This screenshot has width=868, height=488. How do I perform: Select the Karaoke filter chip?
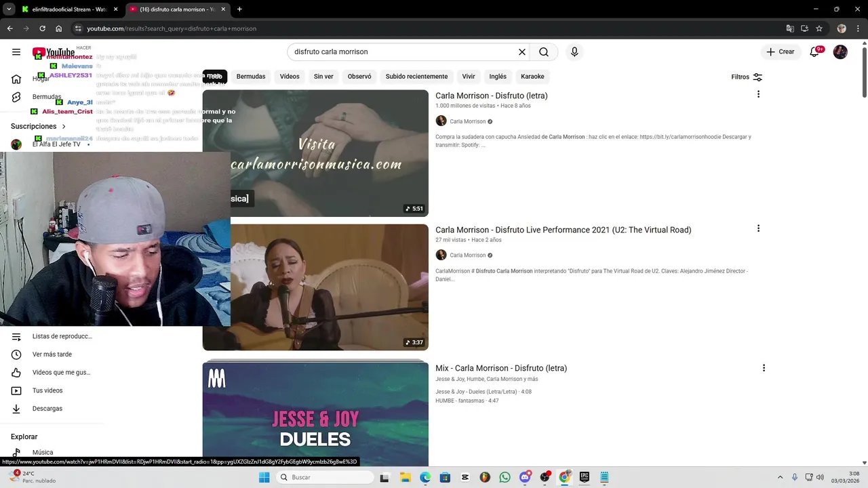(x=532, y=77)
